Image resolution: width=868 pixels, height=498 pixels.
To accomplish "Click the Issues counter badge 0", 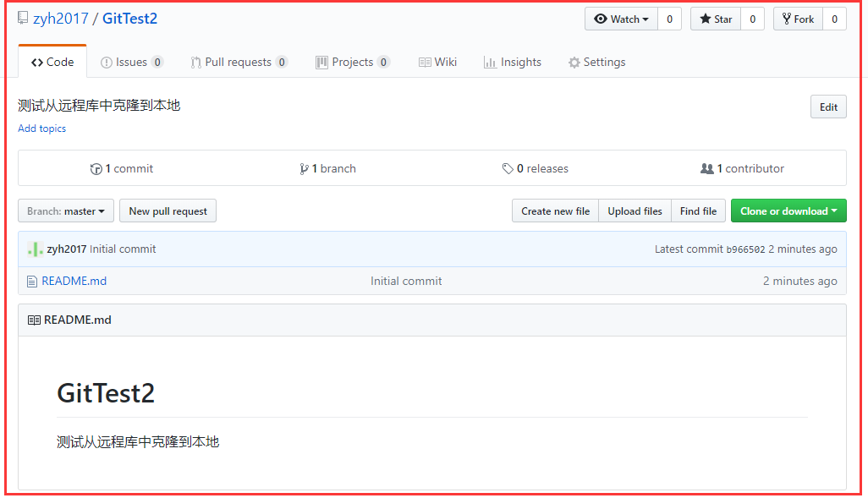I will pyautogui.click(x=157, y=62).
